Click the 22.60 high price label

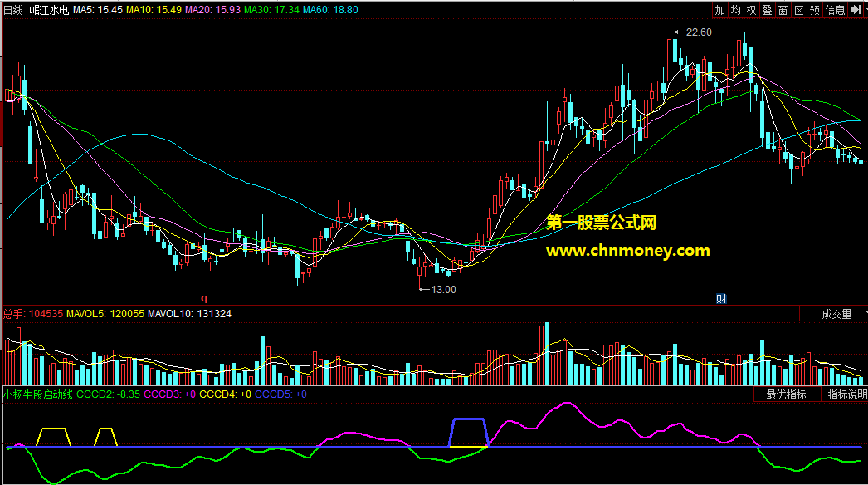699,32
